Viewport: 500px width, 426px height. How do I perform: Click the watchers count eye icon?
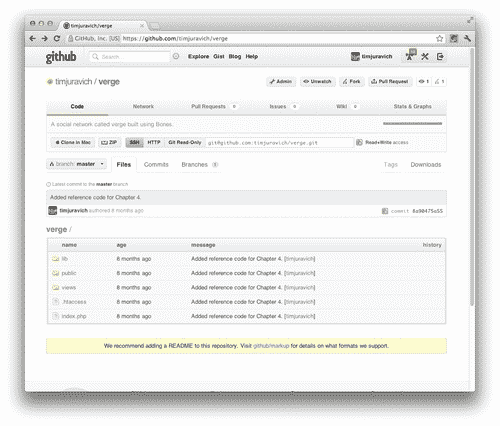coord(424,81)
